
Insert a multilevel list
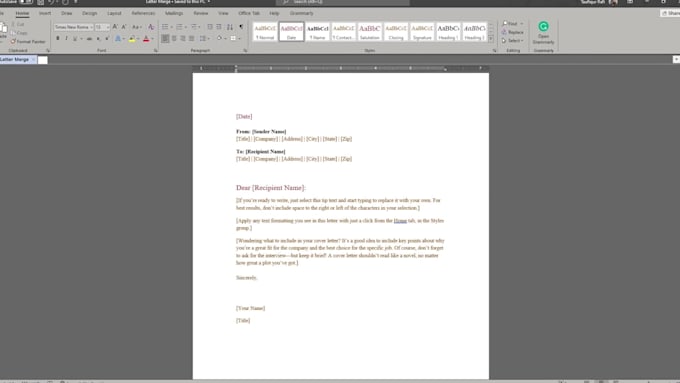194,27
